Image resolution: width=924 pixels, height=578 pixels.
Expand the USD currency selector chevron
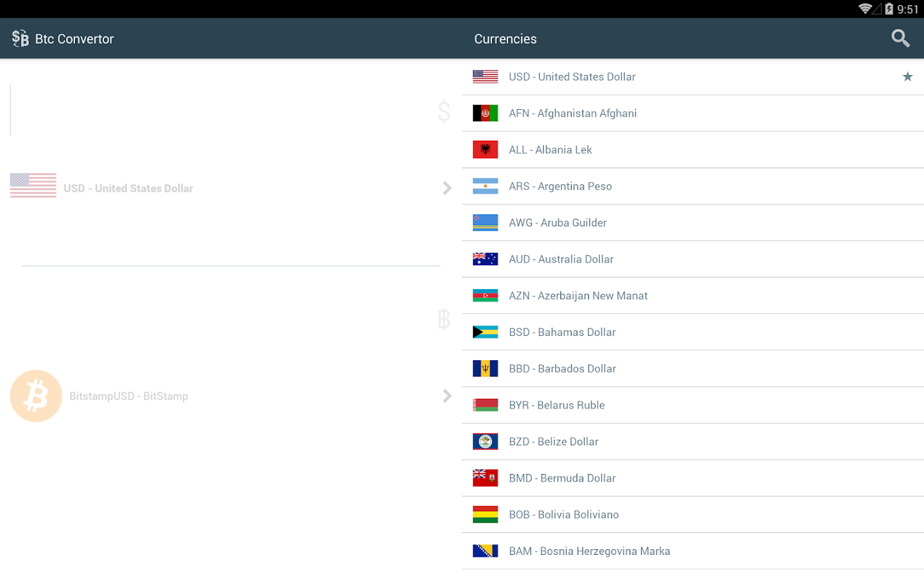pos(447,188)
